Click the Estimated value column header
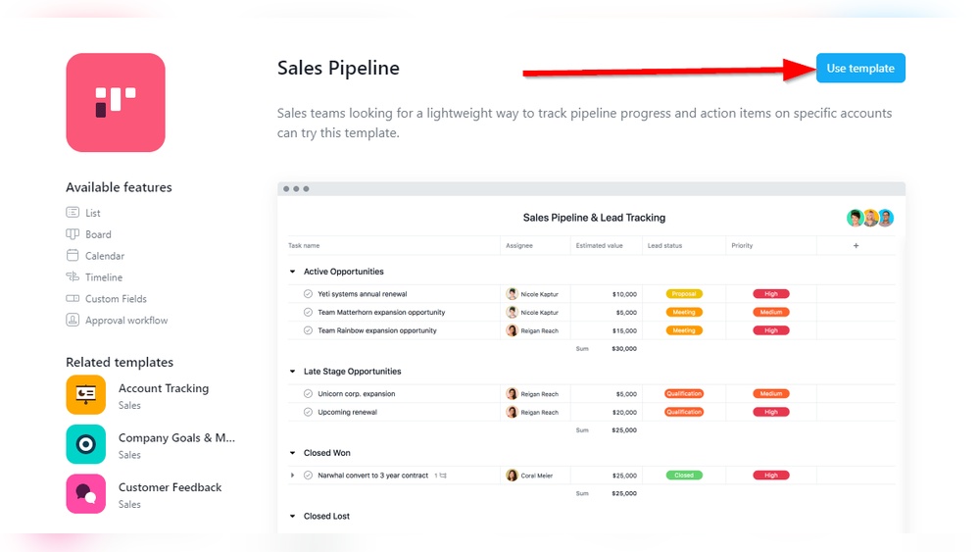980x552 pixels. (x=600, y=246)
